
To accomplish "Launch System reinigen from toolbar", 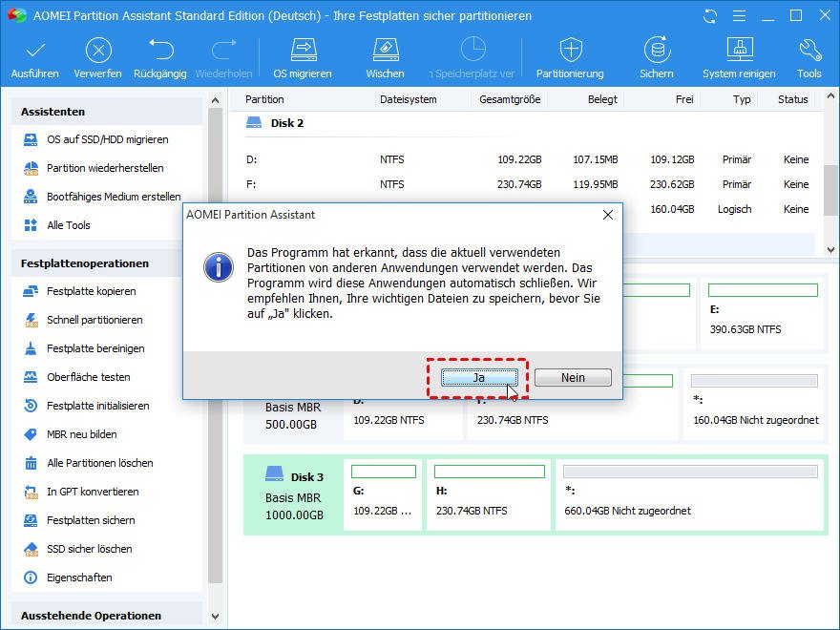I will point(740,51).
